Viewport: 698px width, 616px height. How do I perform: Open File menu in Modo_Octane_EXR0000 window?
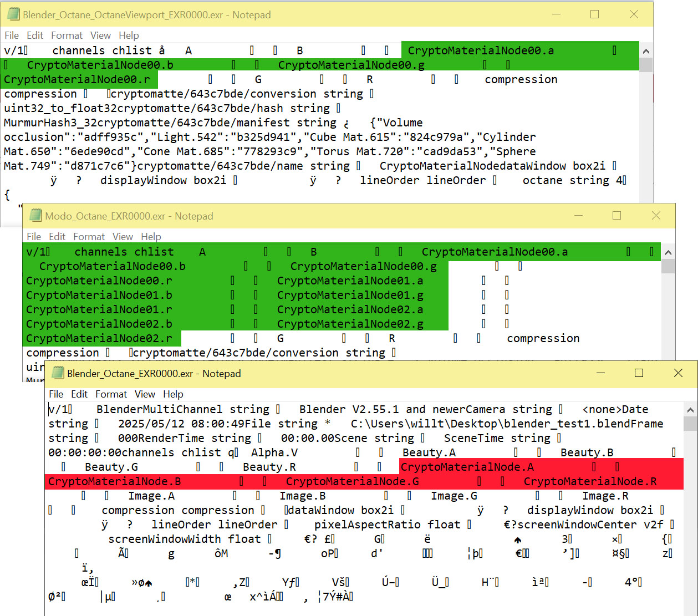coord(34,237)
